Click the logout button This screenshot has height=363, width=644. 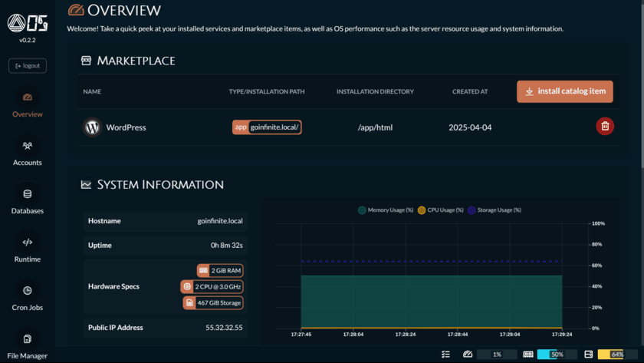pyautogui.click(x=28, y=66)
